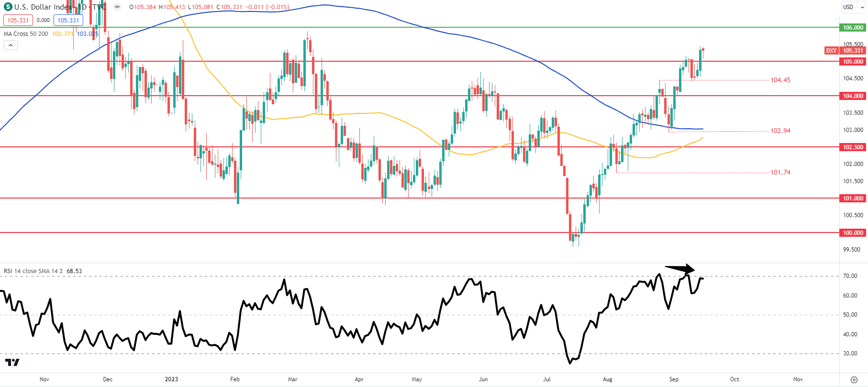Click the red 100.000 price level label

pyautogui.click(x=853, y=233)
